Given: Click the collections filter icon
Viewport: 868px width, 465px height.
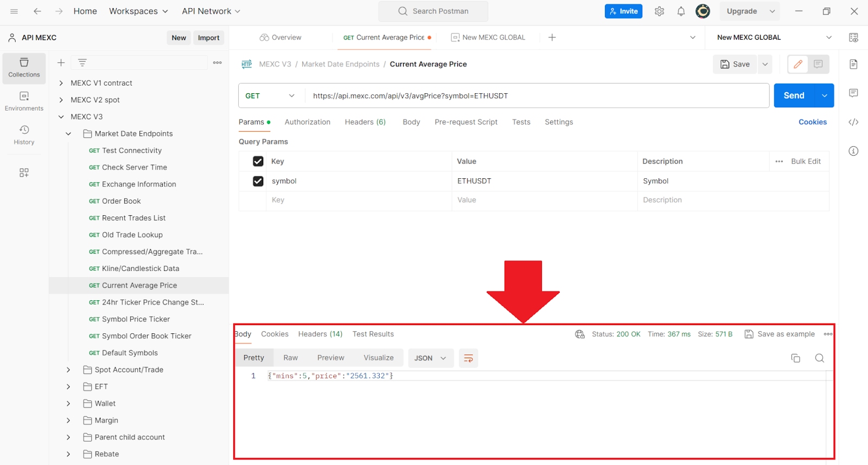Looking at the screenshot, I should pos(82,63).
